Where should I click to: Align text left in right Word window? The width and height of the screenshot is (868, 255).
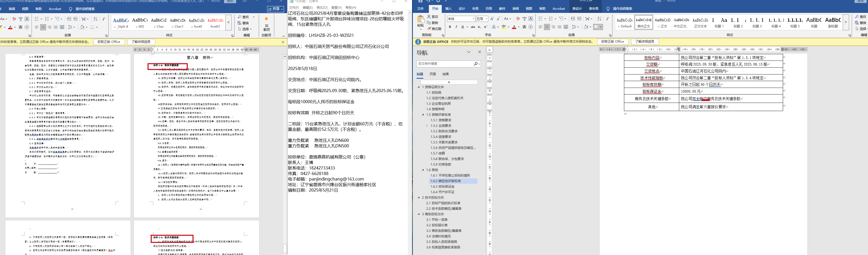pyautogui.click(x=540, y=27)
